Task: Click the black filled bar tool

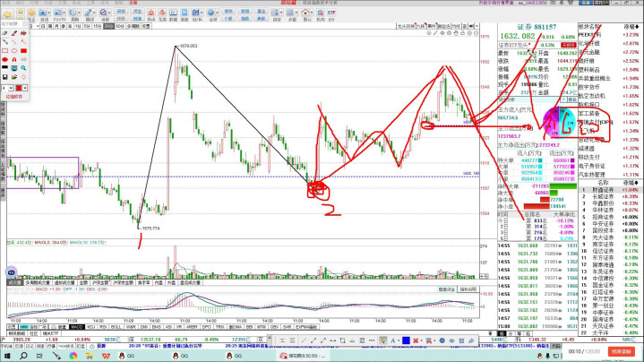Action: point(5,68)
